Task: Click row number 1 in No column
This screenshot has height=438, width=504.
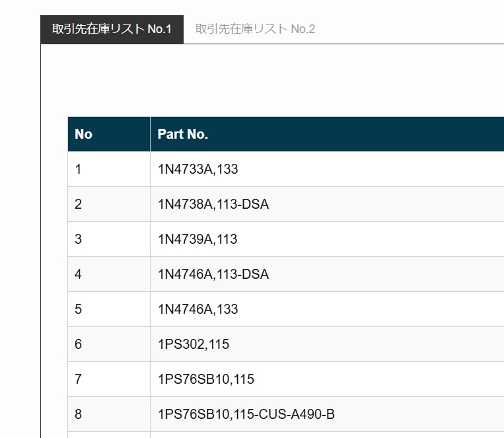Action: coord(78,169)
